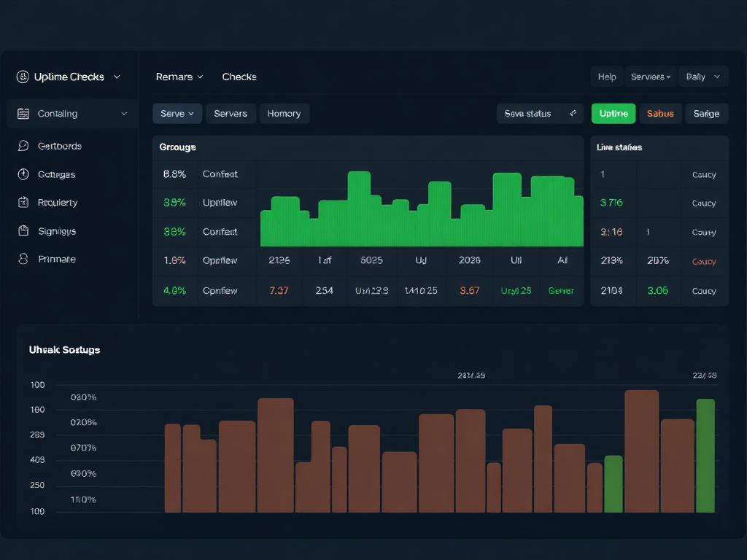Switch to the Checks tab
The width and height of the screenshot is (747, 560).
239,77
